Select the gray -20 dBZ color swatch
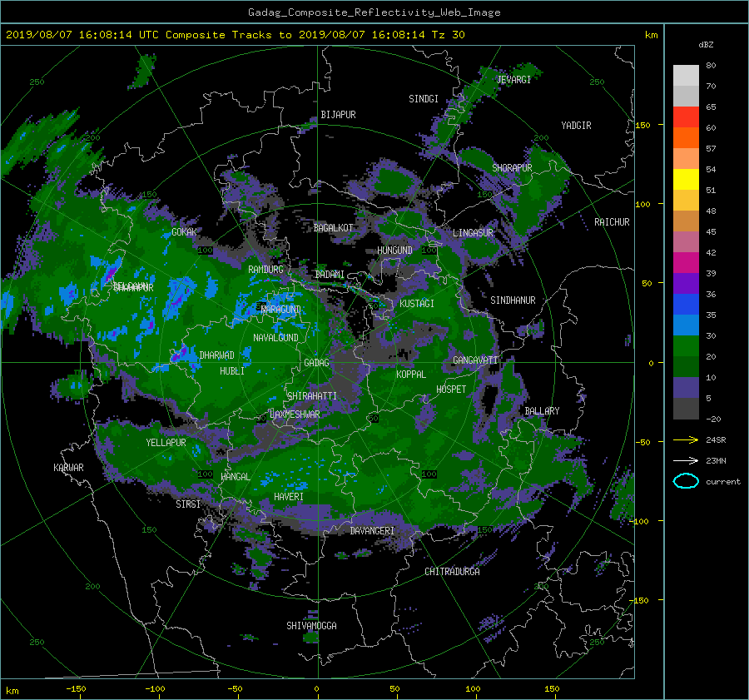The width and height of the screenshot is (749, 700). click(686, 409)
